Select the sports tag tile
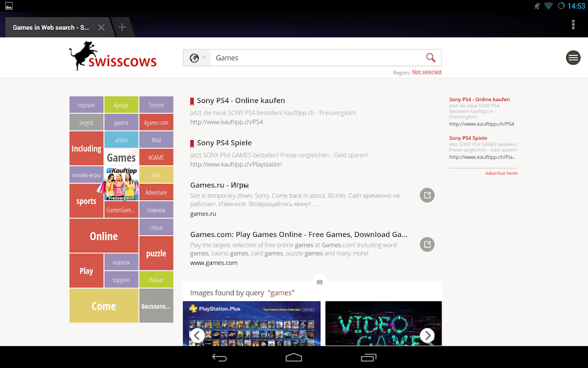 (86, 201)
